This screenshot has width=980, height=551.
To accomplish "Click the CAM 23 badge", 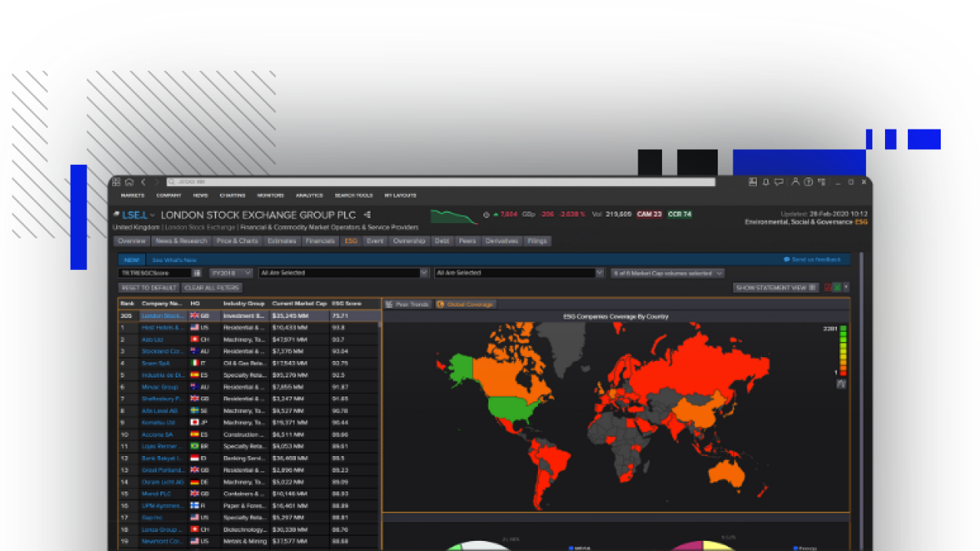I will pyautogui.click(x=649, y=214).
